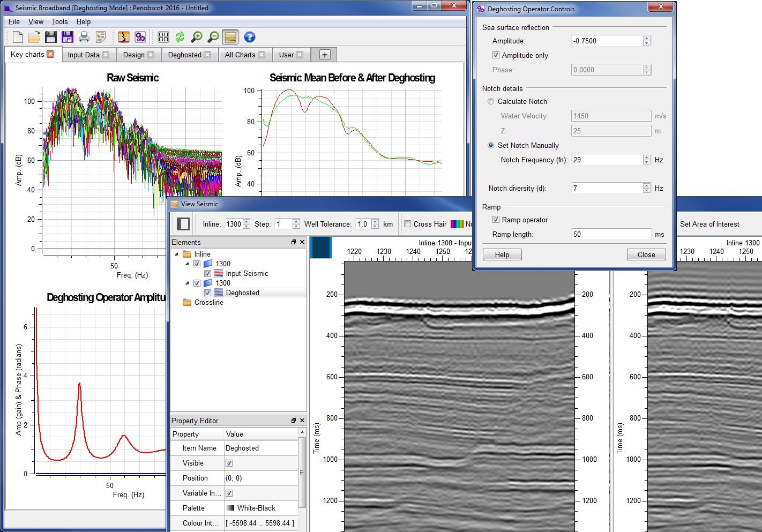762x532 pixels.
Task: Click Help button in Deghosting Operator Controls
Action: [502, 254]
